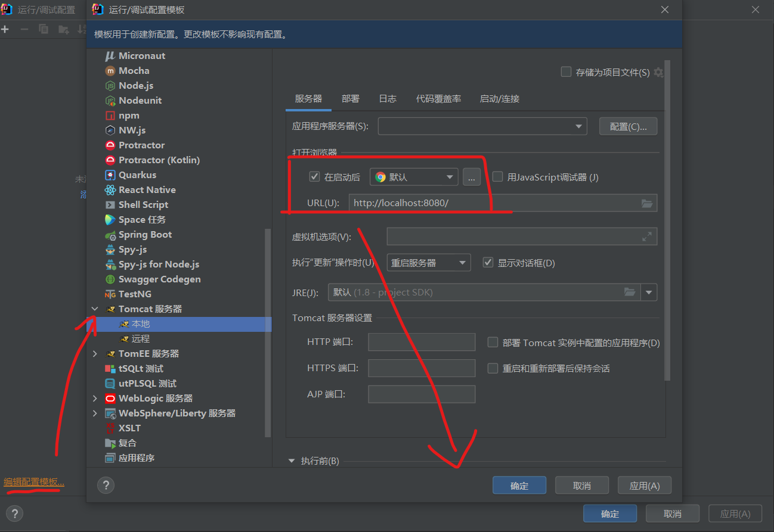Click the Protractor template icon

click(x=110, y=145)
